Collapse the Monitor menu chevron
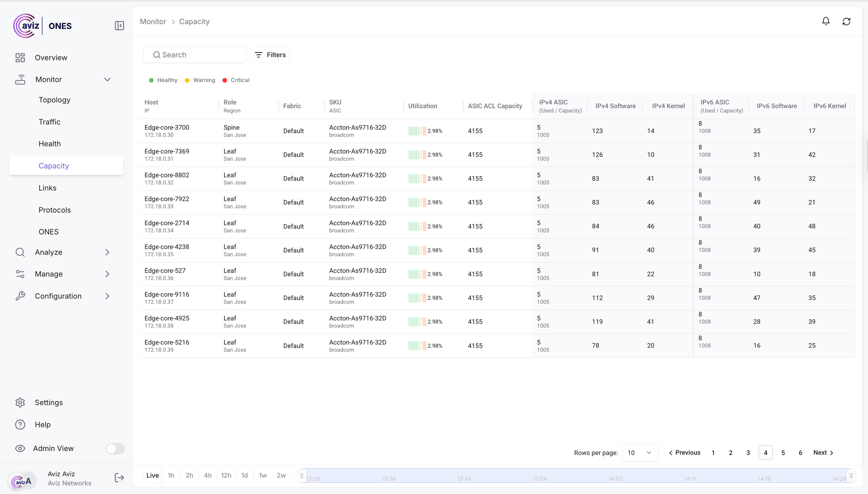 107,79
